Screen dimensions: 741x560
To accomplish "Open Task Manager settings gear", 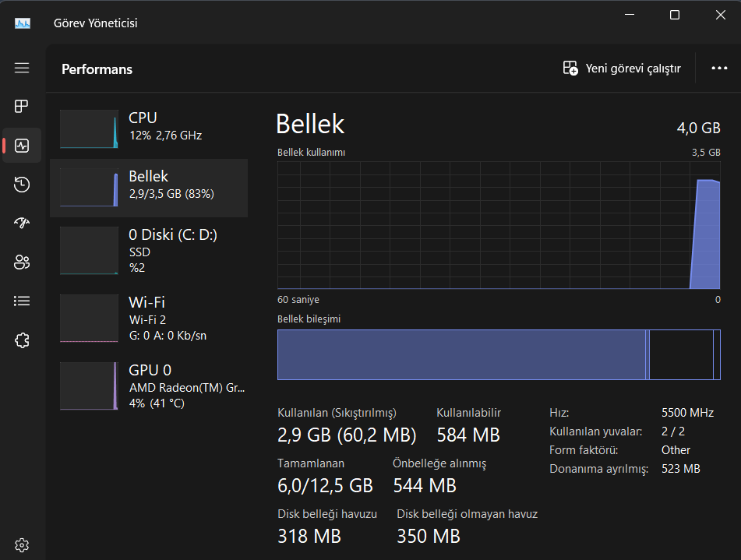I will tap(22, 544).
